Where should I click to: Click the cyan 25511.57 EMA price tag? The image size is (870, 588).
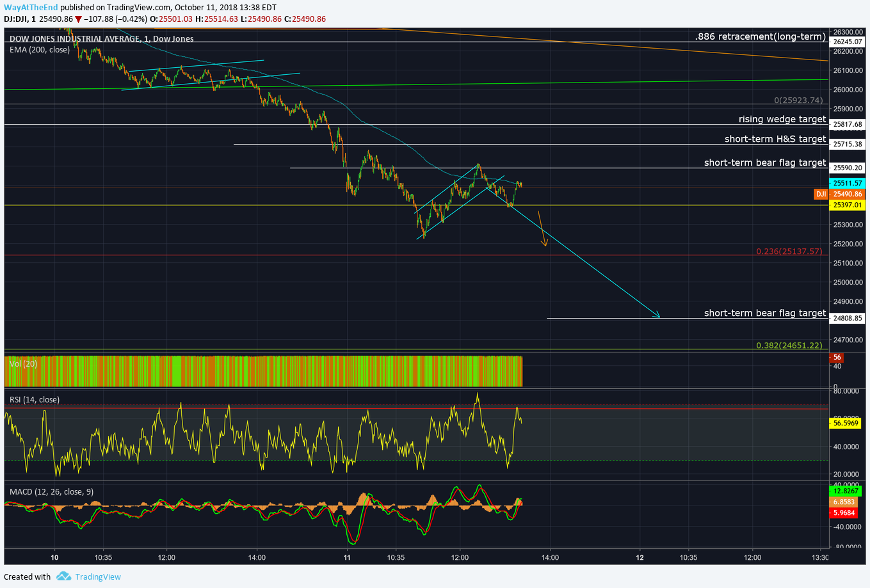coord(848,183)
